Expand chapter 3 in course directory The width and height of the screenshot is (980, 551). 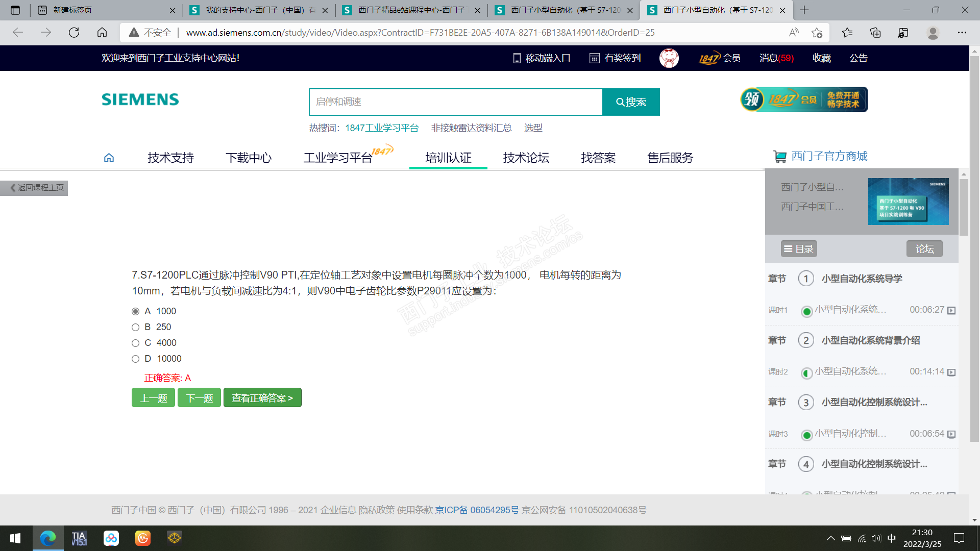[x=874, y=402]
